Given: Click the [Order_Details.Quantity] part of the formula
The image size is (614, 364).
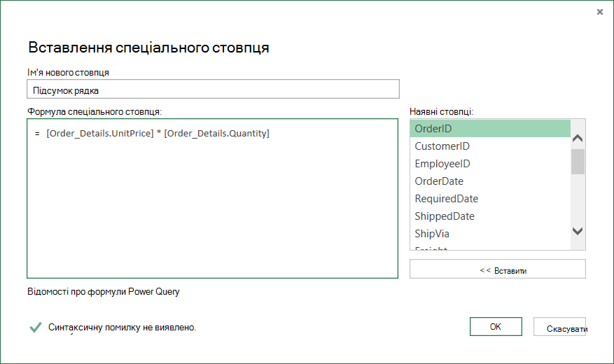Looking at the screenshot, I should pos(216,134).
